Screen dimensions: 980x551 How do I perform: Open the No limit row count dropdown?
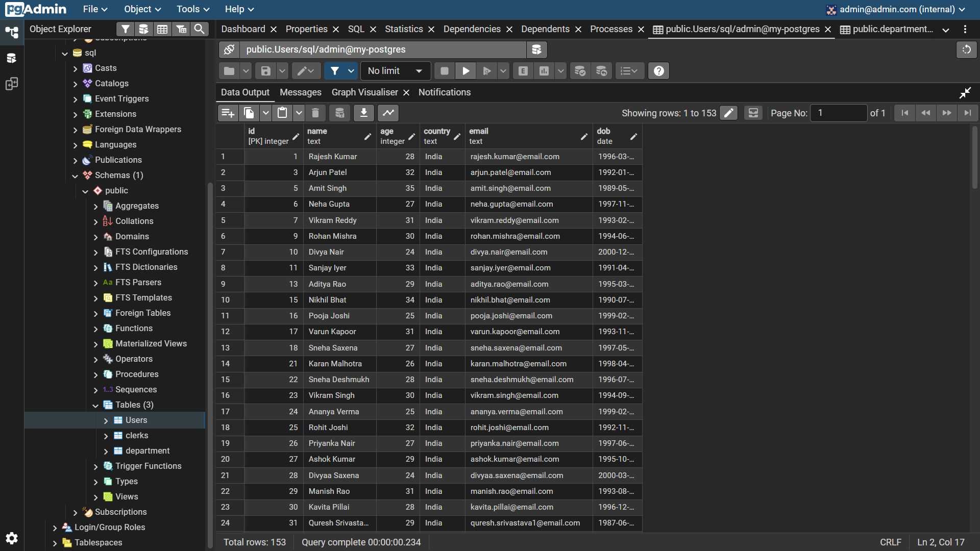396,71
